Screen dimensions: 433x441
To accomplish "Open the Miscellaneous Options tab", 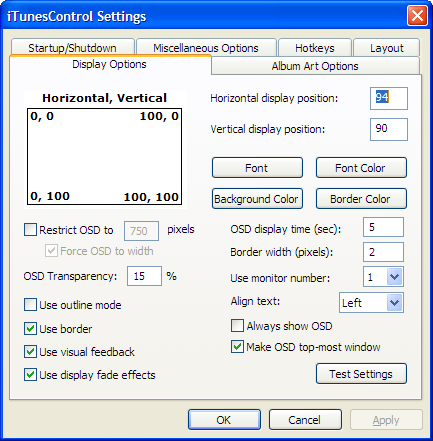I will point(206,47).
